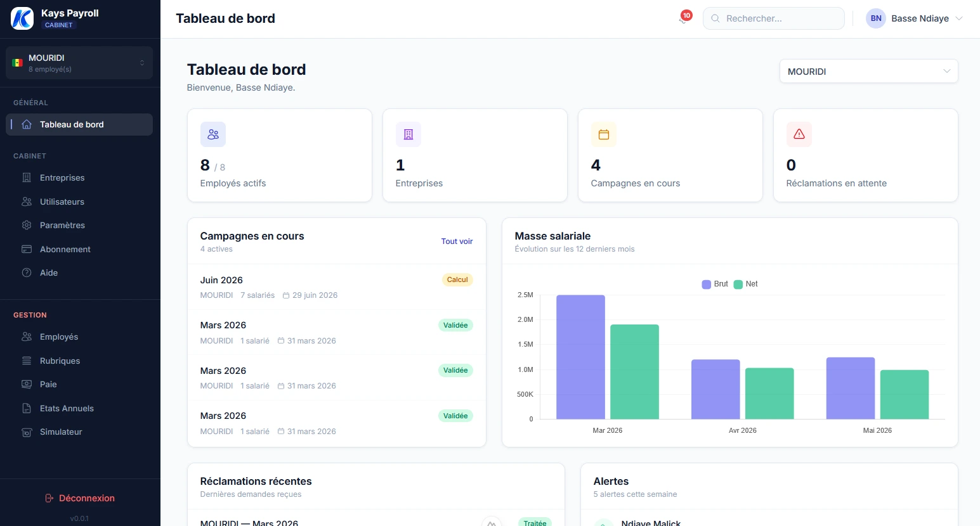Toggle the Brut series in chart legend

click(x=715, y=284)
